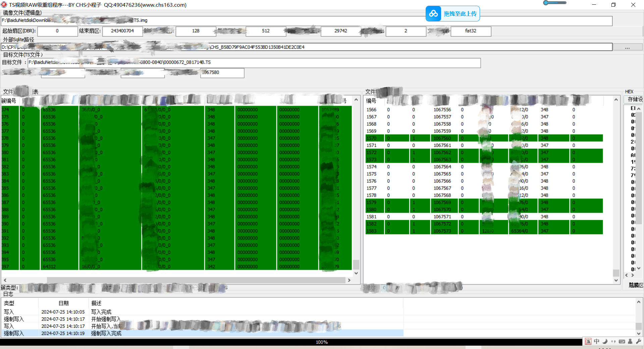Select cluster row 397 with value 64312
Viewport: 644px width, 349px height.
point(176,267)
